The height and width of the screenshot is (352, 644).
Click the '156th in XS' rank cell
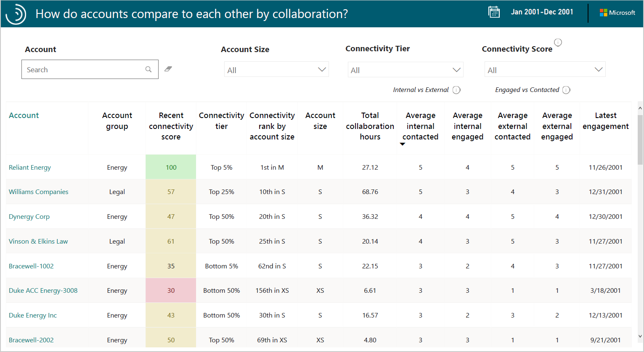[x=272, y=291]
